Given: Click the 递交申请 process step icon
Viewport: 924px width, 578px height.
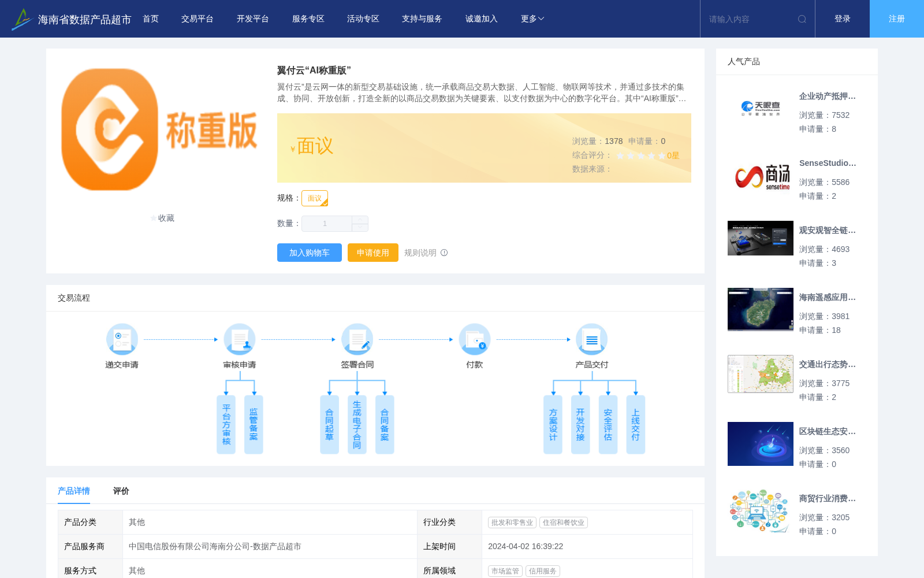Looking at the screenshot, I should click(x=122, y=339).
